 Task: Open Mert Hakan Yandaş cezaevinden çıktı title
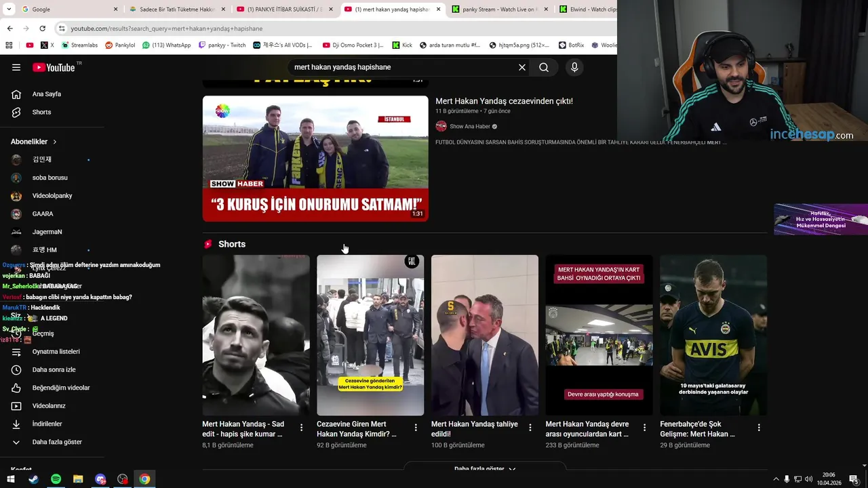[x=504, y=101]
